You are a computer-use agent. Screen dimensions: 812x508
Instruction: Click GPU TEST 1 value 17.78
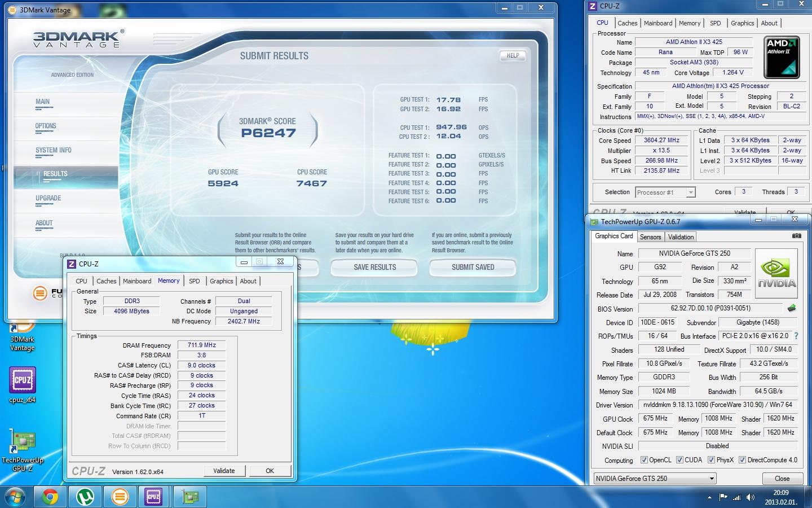coord(448,100)
